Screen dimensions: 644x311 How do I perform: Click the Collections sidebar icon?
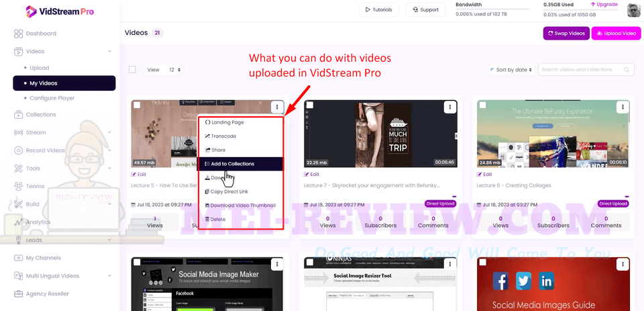[19, 115]
